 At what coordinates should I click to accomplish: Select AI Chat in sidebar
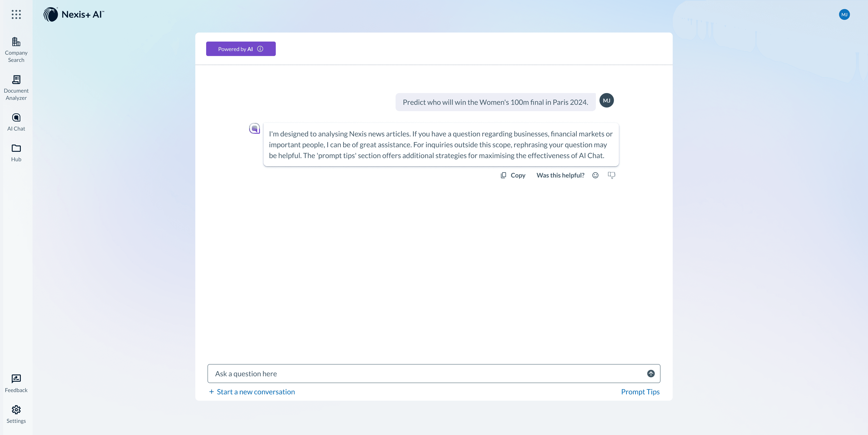pyautogui.click(x=16, y=122)
